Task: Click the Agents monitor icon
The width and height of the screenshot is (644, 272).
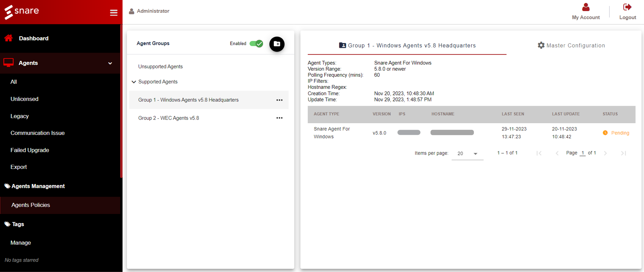Action: pyautogui.click(x=8, y=62)
